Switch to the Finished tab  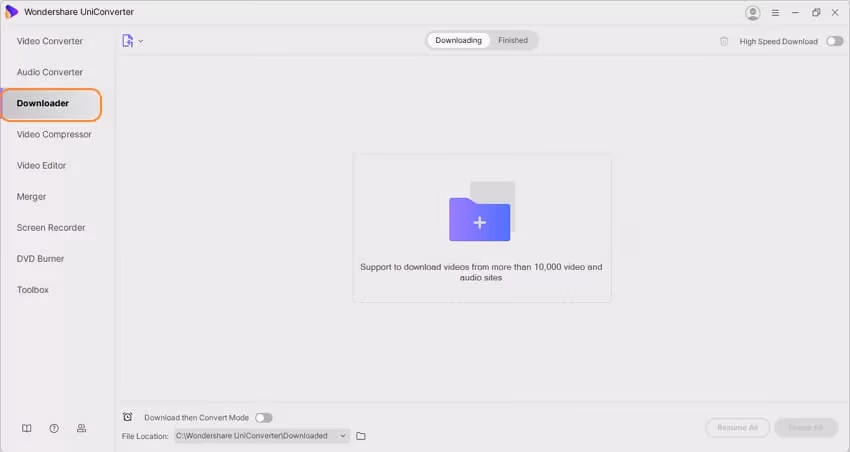(513, 40)
